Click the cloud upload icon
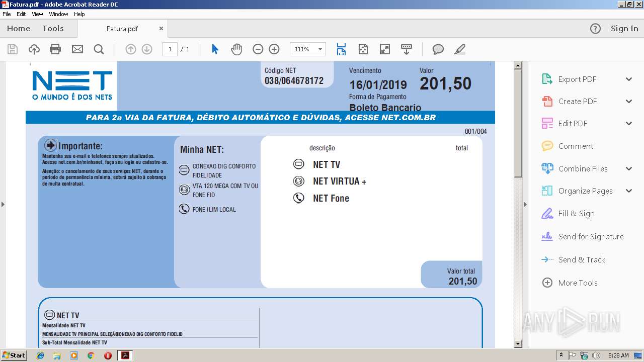This screenshot has width=644, height=362. [34, 49]
